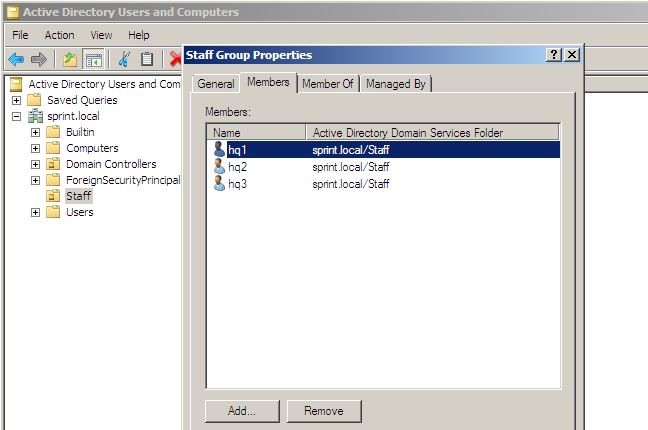Click the Paste clipboard toolbar icon
648x430 pixels.
[x=147, y=60]
